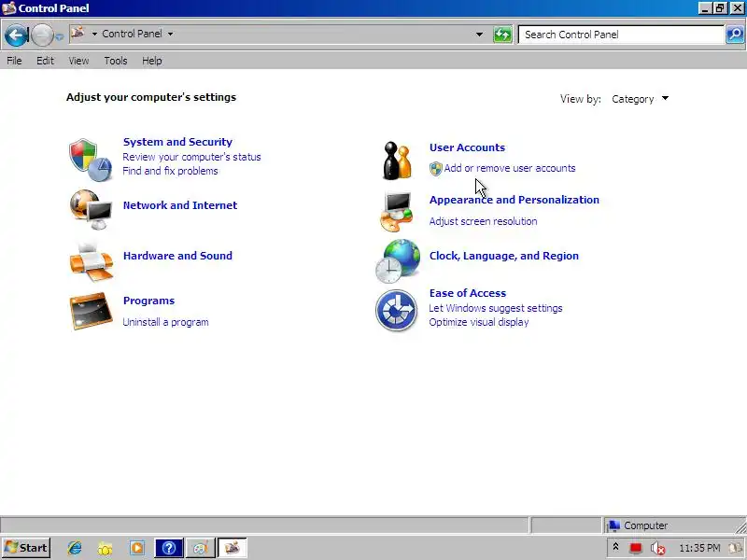Open the Ease of Access link
Image resolution: width=747 pixels, height=560 pixels.
click(x=468, y=293)
